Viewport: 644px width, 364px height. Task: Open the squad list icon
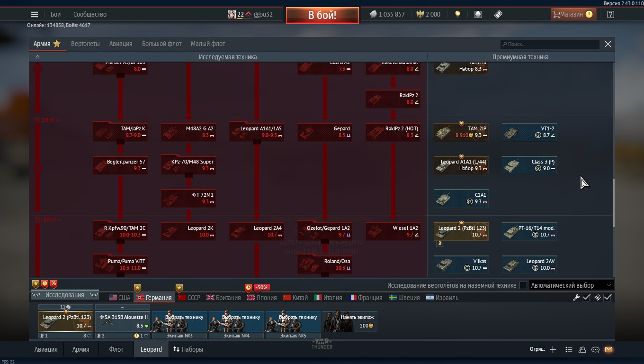569,349
